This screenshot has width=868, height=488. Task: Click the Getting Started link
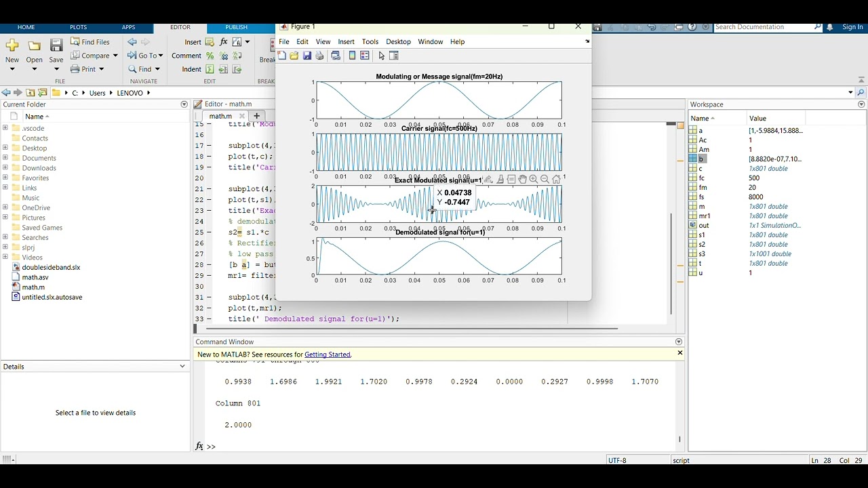[328, 354]
